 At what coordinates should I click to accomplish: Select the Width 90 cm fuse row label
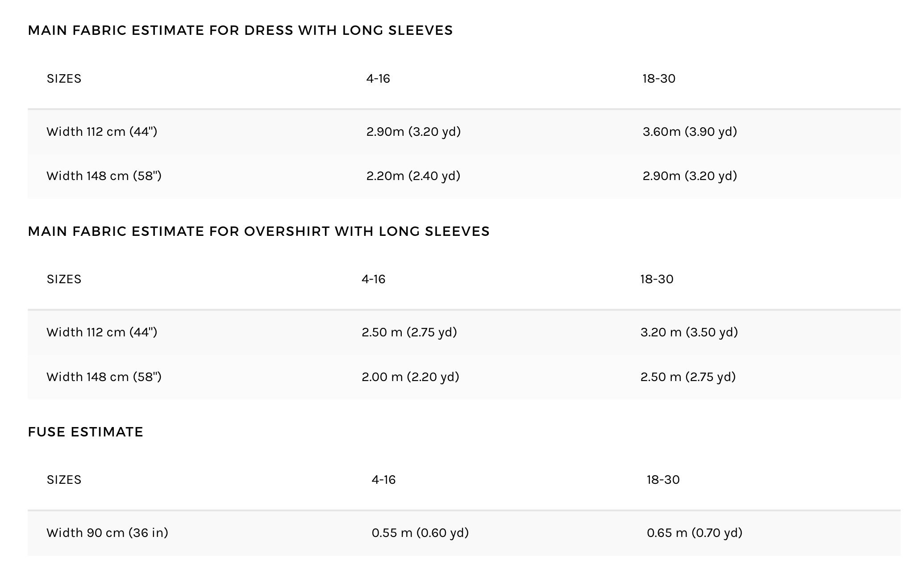pos(107,533)
